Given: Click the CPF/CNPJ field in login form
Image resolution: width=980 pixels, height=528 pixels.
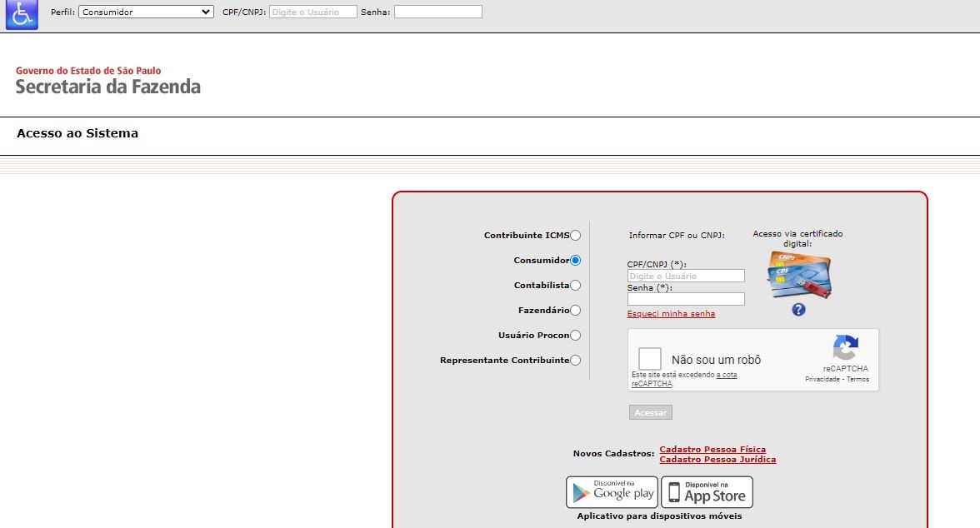Looking at the screenshot, I should tap(686, 276).
